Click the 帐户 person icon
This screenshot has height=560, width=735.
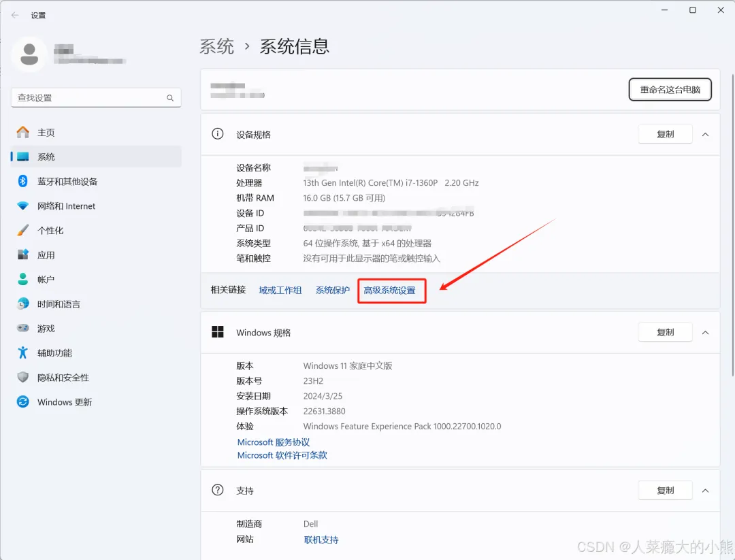(22, 279)
